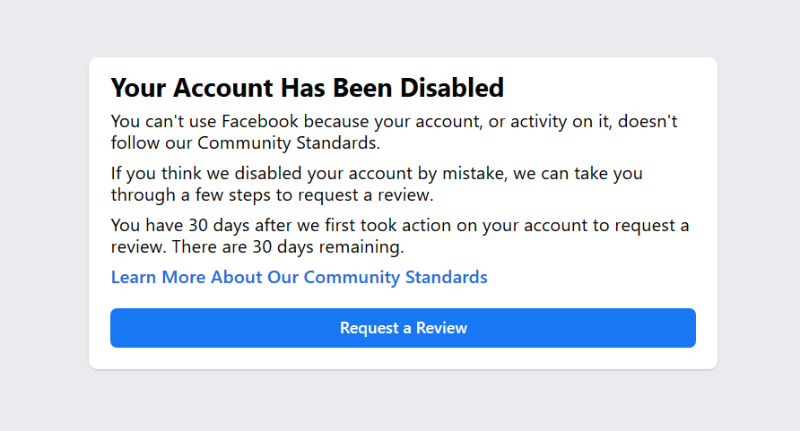Open Learn More About Our Community Standards
The width and height of the screenshot is (800, 431).
[299, 277]
